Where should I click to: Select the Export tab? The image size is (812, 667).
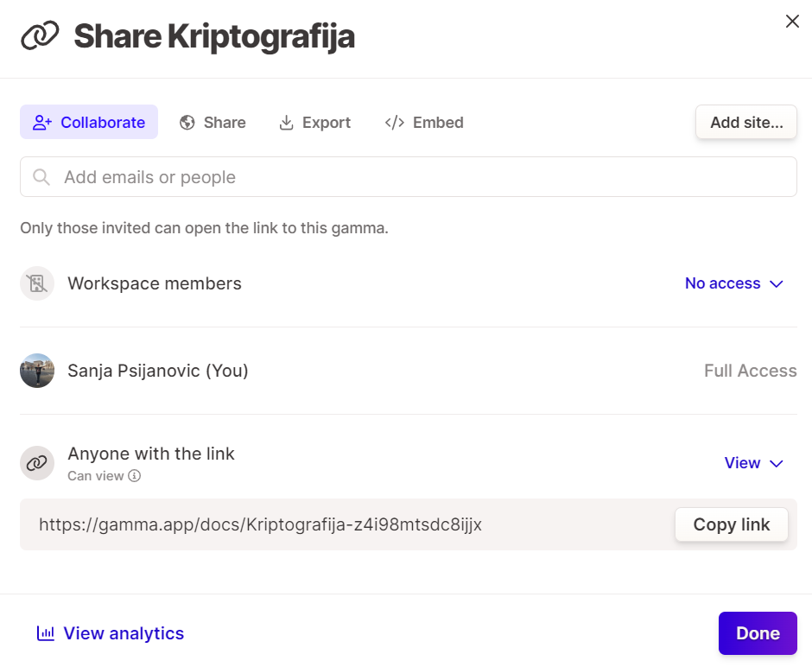314,123
